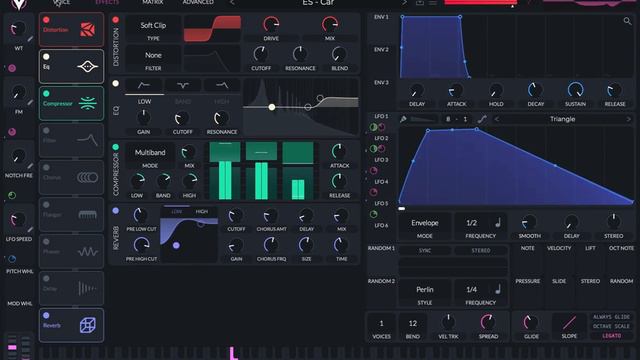Click the PRESSURE modulation source
Image resolution: width=640 pixels, height=360 pixels.
pos(527,281)
